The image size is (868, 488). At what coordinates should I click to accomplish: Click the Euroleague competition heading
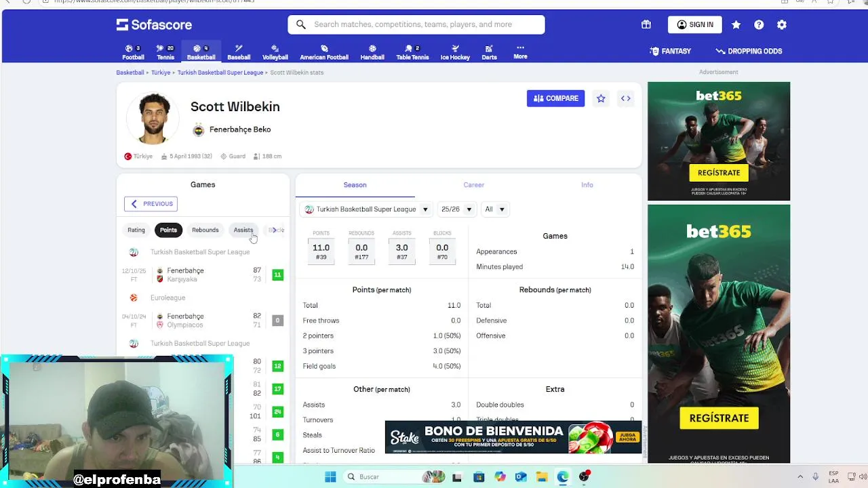pos(167,298)
